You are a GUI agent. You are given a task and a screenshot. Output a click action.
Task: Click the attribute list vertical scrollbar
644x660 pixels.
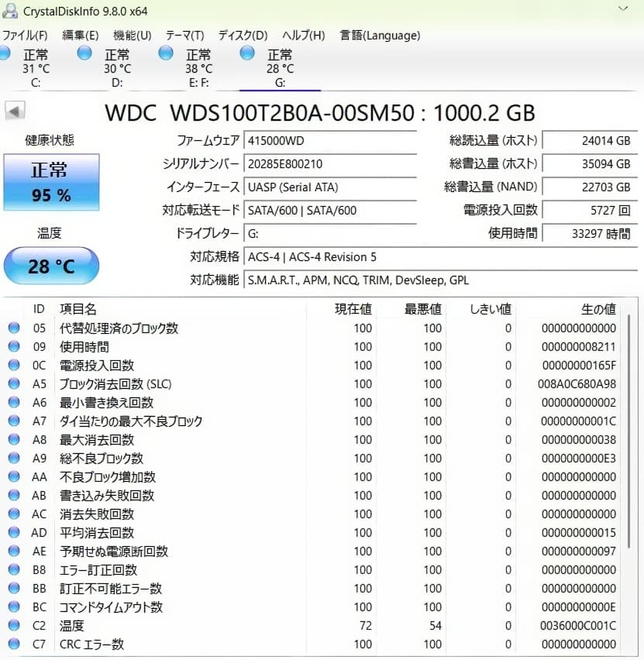coord(629,431)
